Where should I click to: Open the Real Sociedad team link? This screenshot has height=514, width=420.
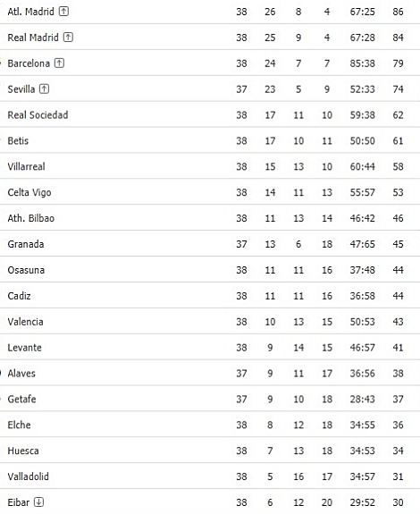coord(38,115)
